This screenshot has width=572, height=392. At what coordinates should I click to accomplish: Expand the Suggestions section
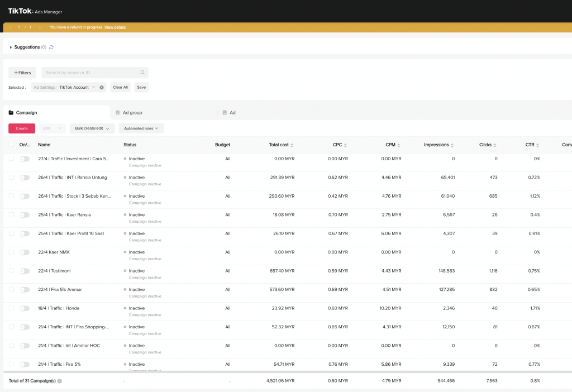pos(11,47)
